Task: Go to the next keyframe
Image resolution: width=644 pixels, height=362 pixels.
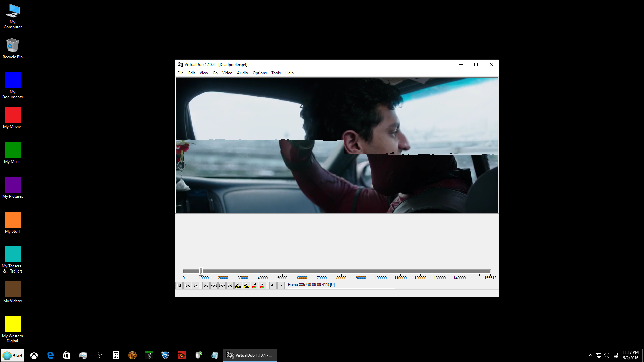Action: 246,286
